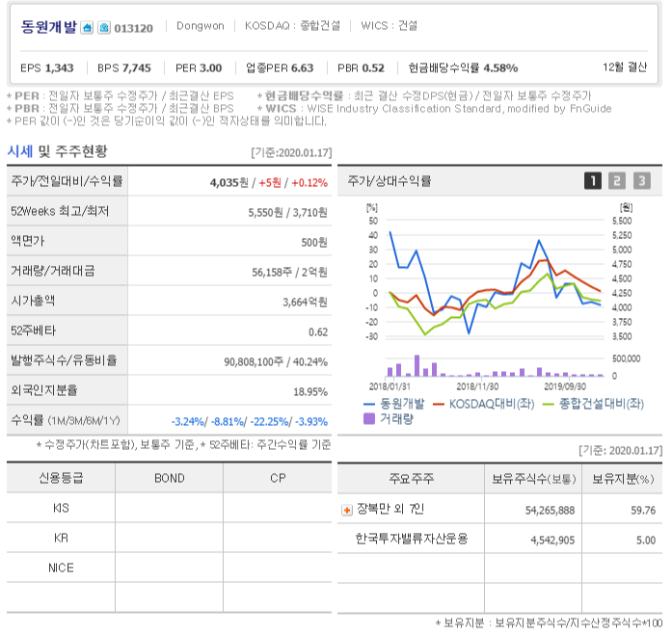Click the 업종PER 6.63 value
672x635 pixels.
pyautogui.click(x=280, y=67)
